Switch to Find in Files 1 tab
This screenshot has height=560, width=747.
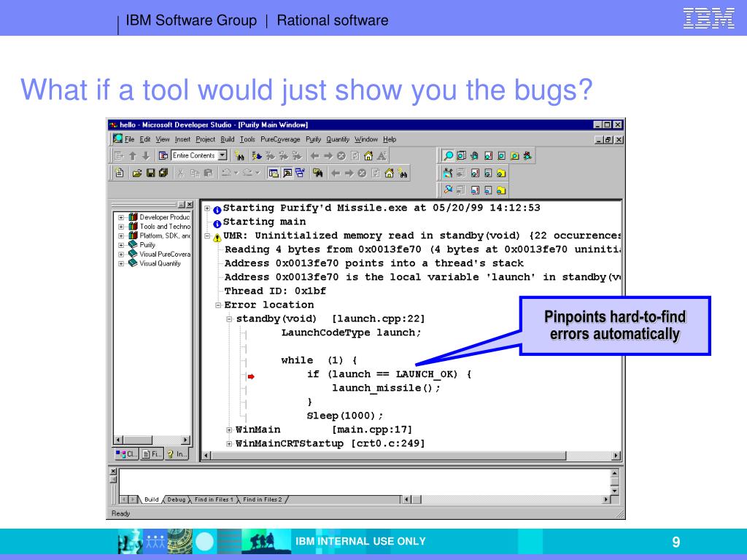click(214, 499)
